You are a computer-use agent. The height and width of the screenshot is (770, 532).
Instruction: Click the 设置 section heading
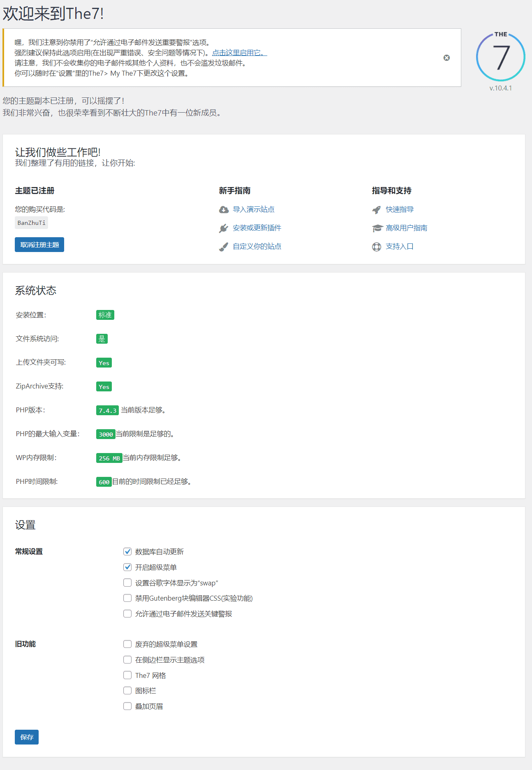click(25, 525)
